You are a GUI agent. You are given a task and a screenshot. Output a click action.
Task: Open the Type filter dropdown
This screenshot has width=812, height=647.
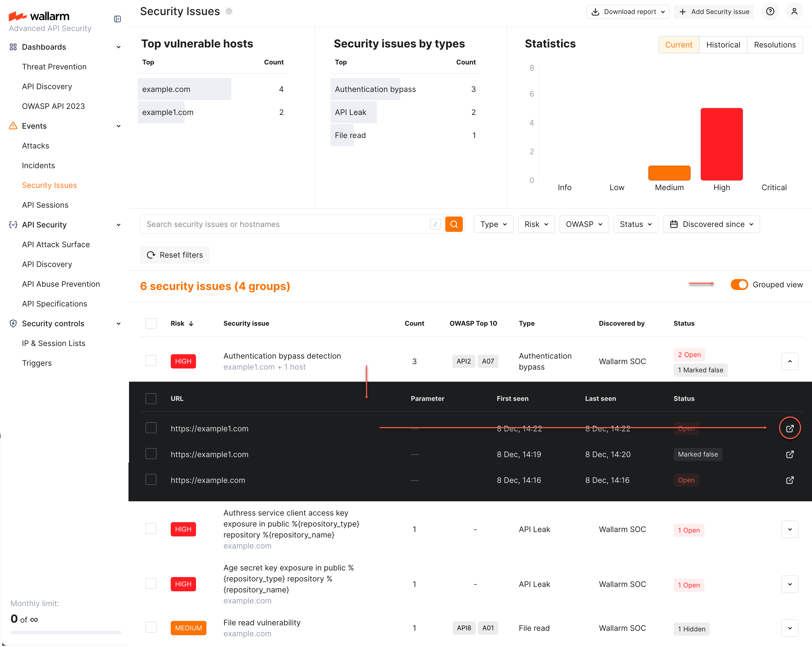493,224
